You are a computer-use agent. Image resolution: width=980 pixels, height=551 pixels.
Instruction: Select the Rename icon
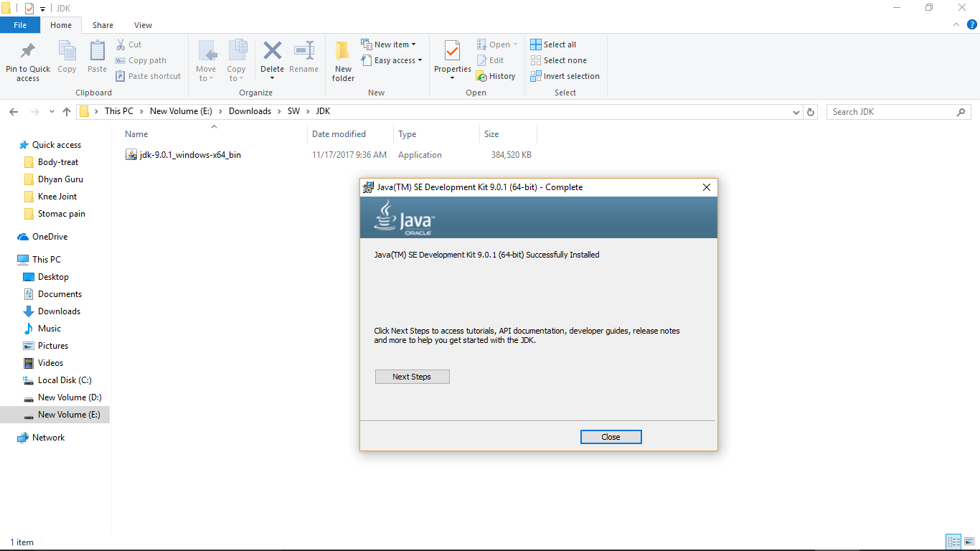point(303,57)
